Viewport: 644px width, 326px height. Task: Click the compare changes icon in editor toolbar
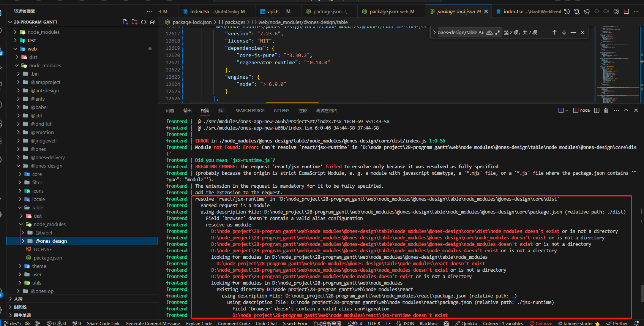577,11
